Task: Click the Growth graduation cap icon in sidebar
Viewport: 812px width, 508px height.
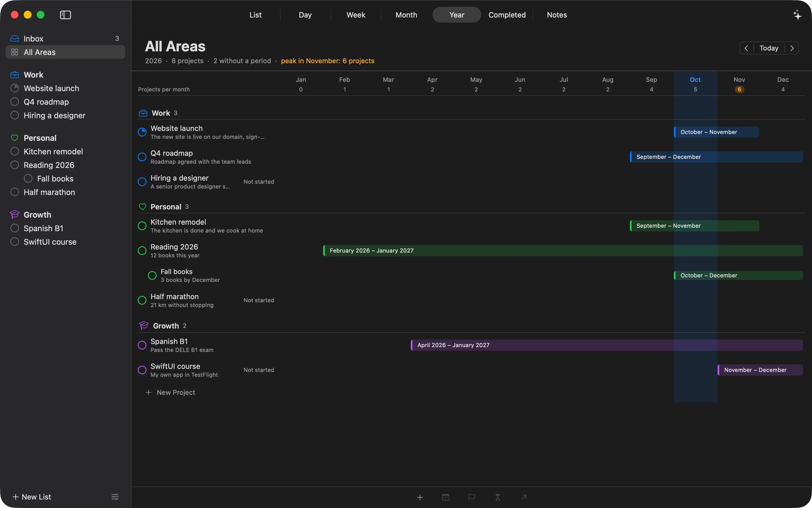Action: click(14, 214)
